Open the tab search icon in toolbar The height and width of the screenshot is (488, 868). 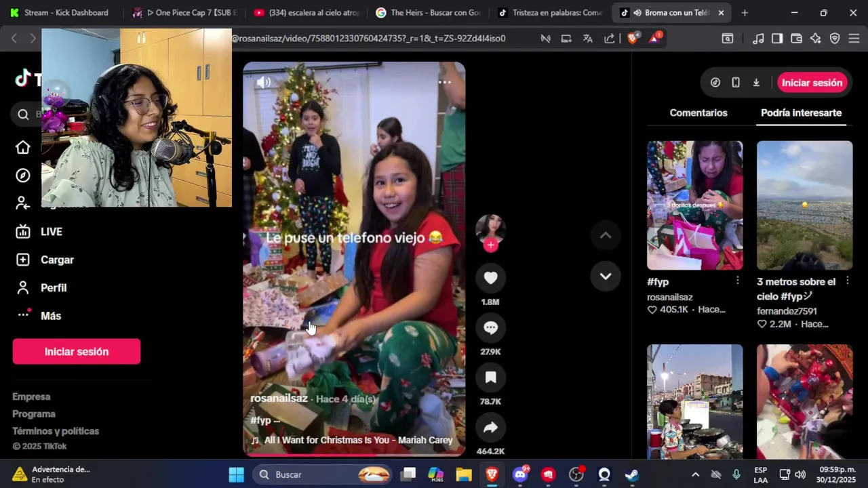(x=727, y=39)
